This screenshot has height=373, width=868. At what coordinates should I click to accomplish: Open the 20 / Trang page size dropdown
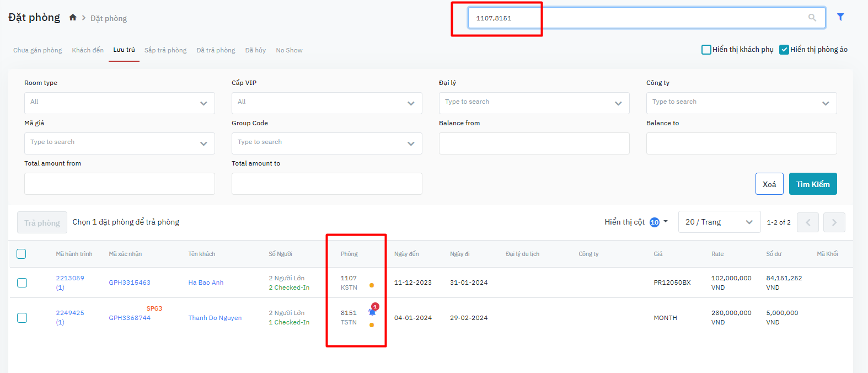719,222
